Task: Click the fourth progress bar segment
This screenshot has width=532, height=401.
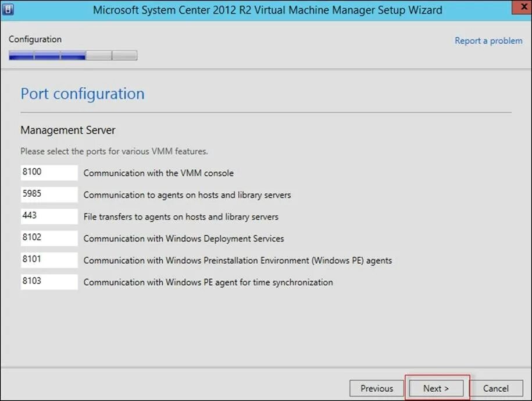Action: 99,55
